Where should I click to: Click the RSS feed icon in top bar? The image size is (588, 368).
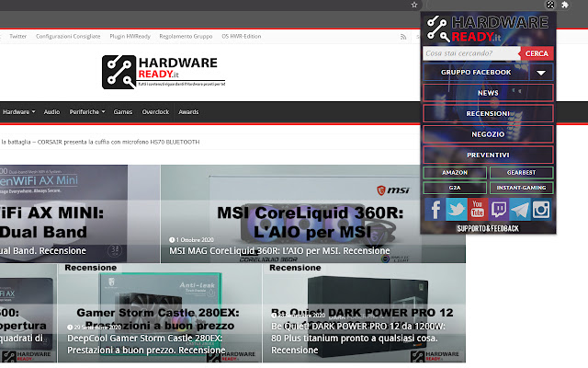(x=403, y=37)
